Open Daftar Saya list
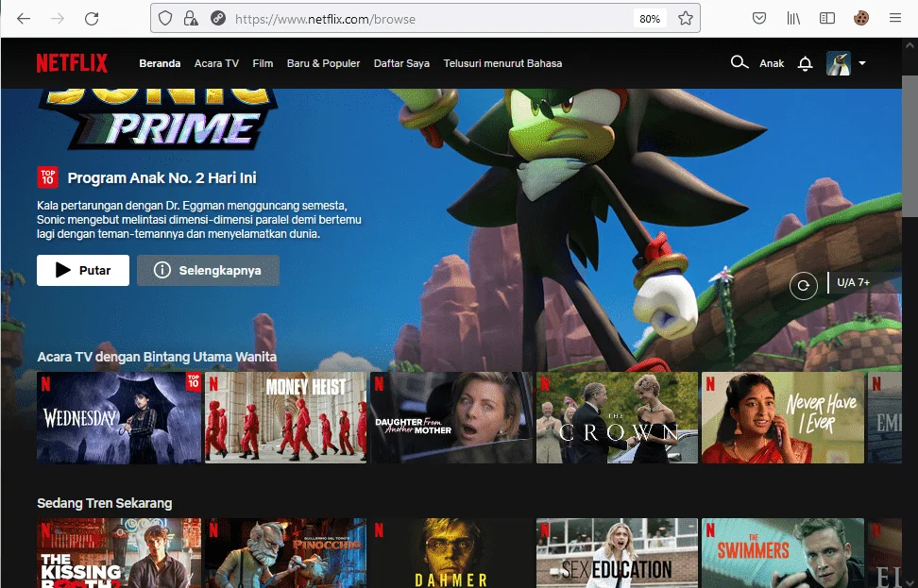Viewport: 918px width, 588px height. coord(401,63)
